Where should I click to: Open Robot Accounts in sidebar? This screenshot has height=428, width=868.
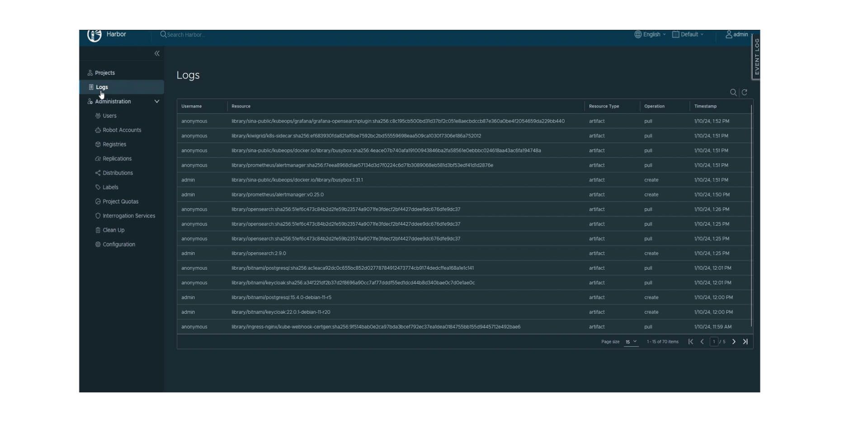pos(122,130)
